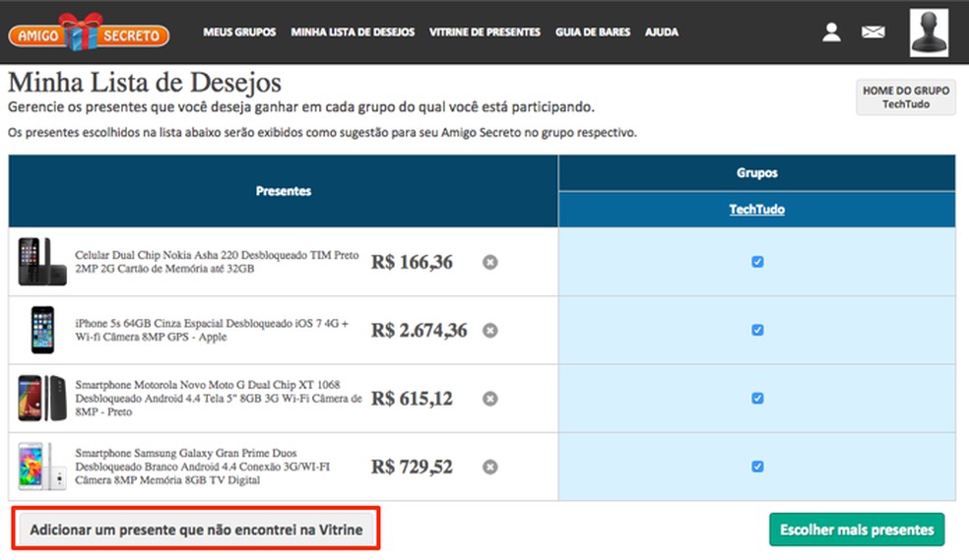Select Celular Dual Chip Nokia Asha description
Image resolution: width=969 pixels, height=560 pixels.
(217, 262)
